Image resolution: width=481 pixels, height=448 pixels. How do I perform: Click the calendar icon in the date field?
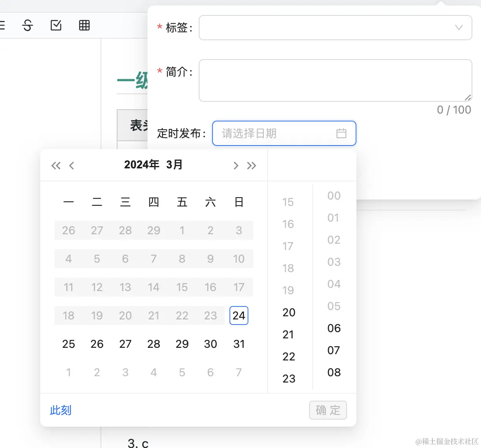[341, 133]
